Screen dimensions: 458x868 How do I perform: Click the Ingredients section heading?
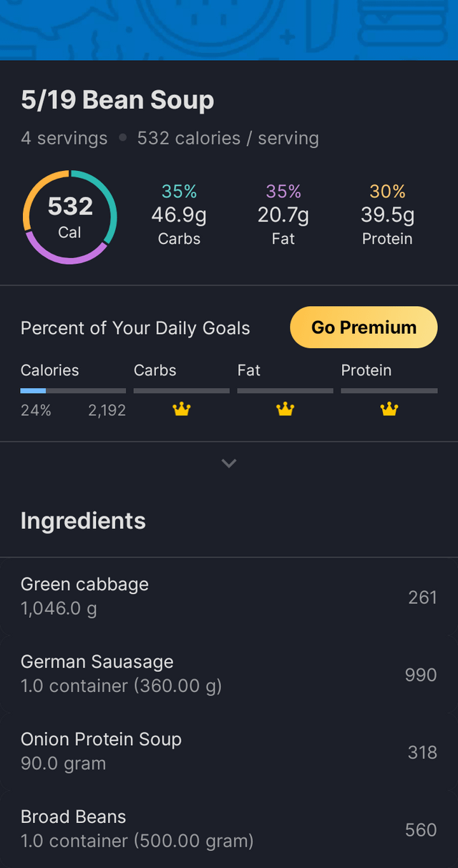point(83,521)
